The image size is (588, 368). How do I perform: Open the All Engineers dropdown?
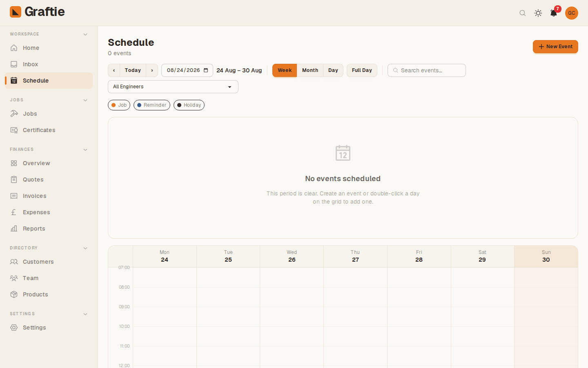click(173, 87)
